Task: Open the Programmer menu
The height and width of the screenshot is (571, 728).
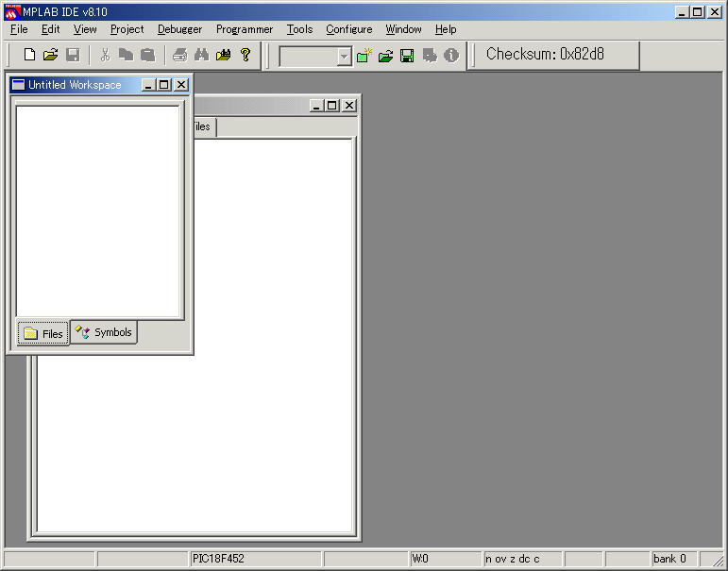Action: click(x=245, y=29)
